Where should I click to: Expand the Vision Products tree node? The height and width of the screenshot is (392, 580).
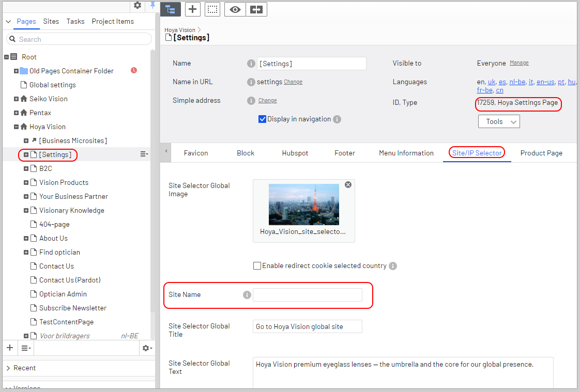tap(26, 182)
